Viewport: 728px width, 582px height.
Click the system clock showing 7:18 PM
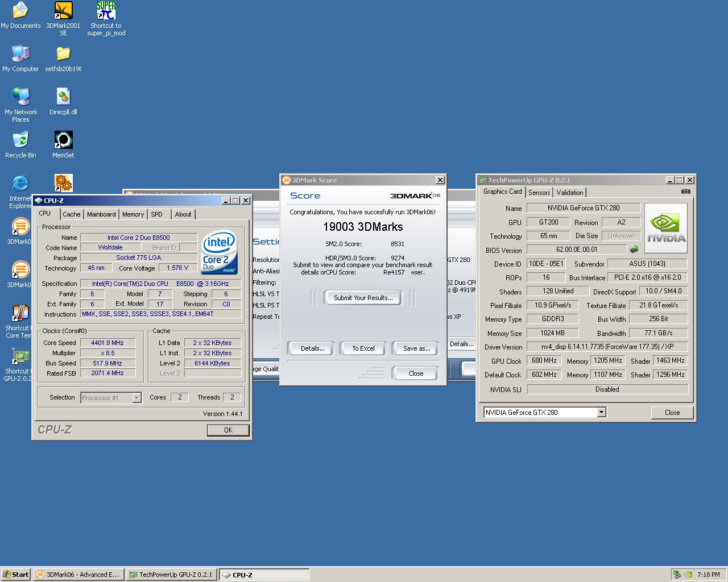pyautogui.click(x=708, y=575)
